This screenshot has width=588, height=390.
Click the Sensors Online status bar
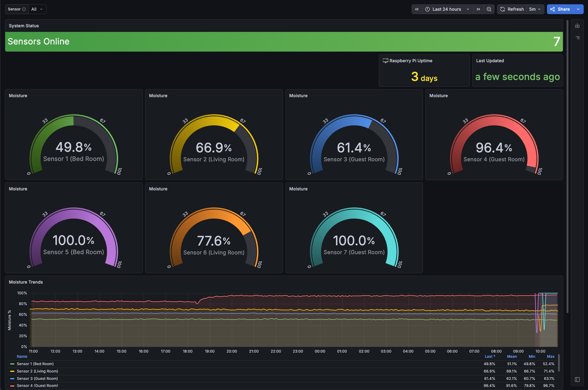pos(284,42)
